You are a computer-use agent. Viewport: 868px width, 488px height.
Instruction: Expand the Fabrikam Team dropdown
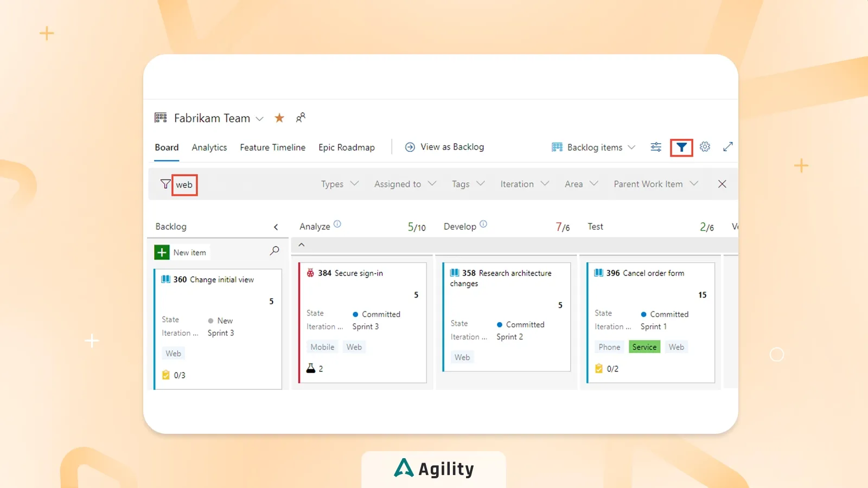tap(260, 118)
